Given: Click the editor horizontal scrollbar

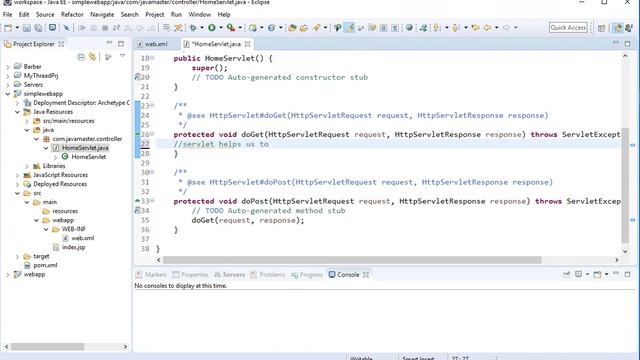Looking at the screenshot, I should (x=352, y=260).
